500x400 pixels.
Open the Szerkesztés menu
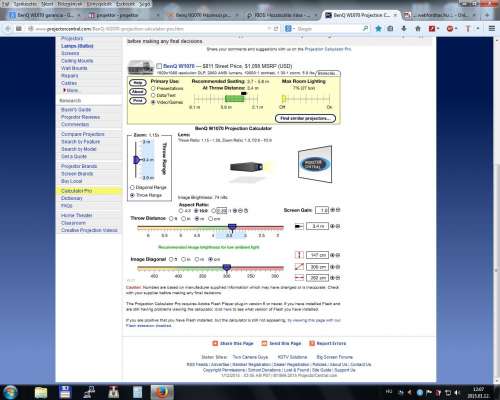[25, 4]
